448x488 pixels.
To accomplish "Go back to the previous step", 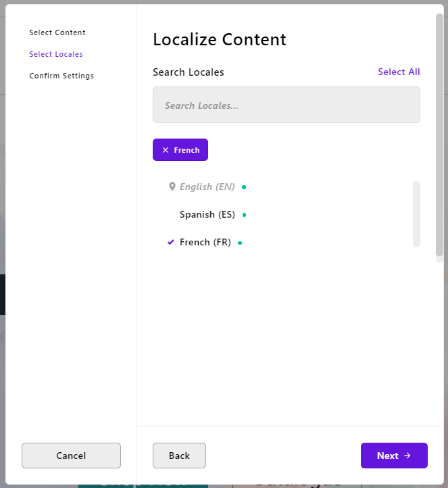I will click(179, 456).
